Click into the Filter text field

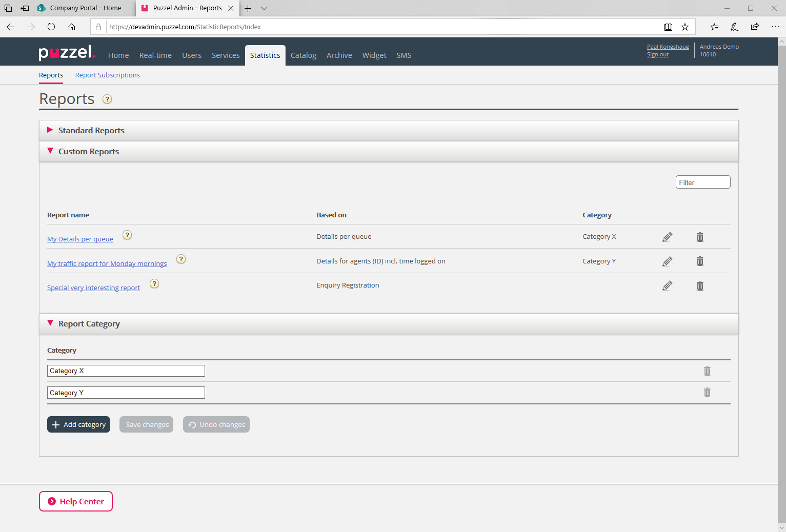[702, 182]
